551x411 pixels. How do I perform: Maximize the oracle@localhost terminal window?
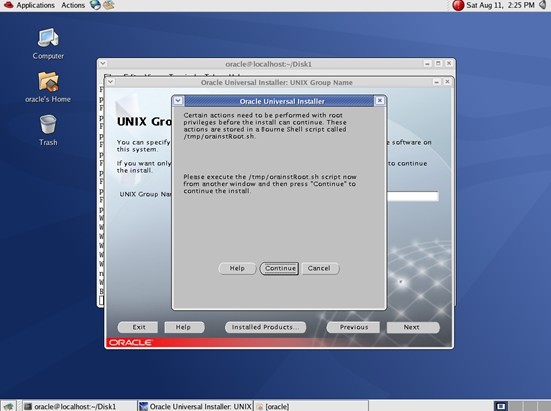[438, 64]
